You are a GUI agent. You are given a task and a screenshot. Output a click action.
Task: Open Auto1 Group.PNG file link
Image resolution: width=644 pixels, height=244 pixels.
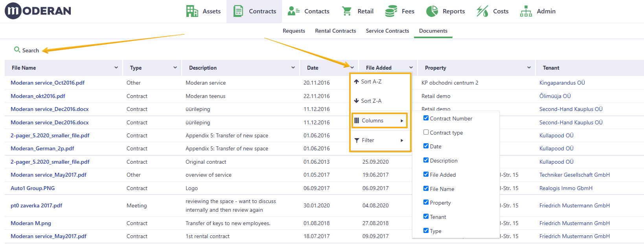tap(33, 188)
